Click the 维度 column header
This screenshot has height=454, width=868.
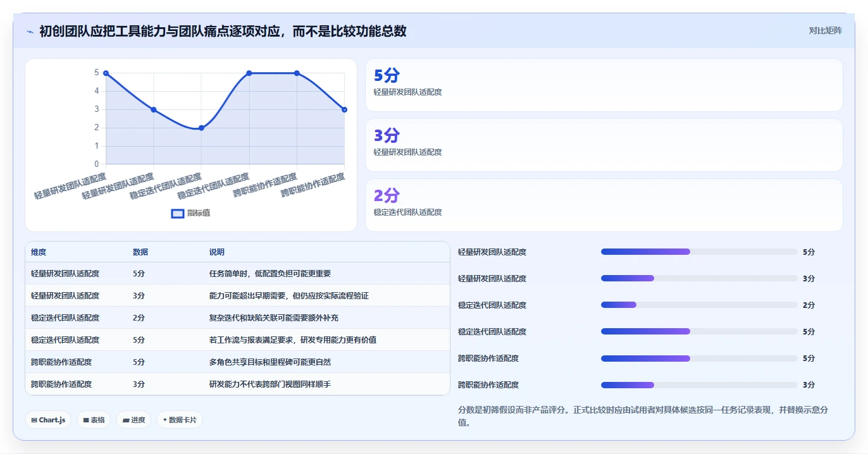[39, 252]
